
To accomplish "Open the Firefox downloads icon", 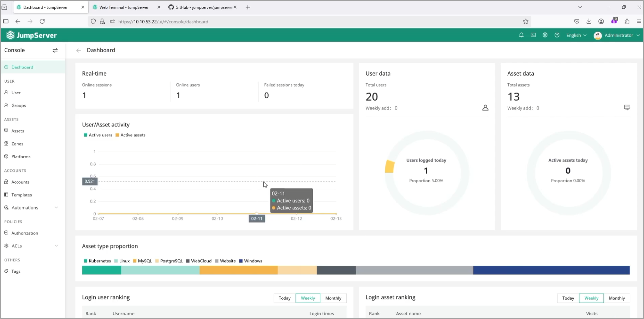I will click(589, 22).
